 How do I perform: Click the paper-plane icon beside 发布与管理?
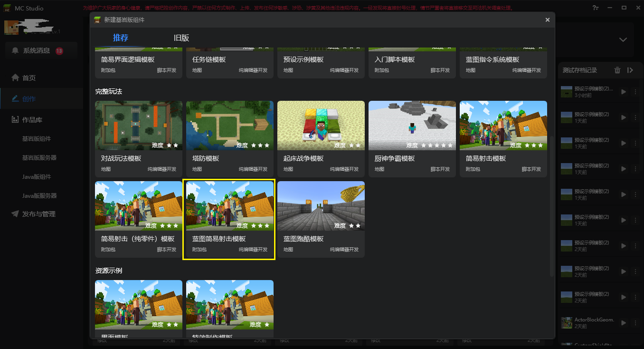15,214
